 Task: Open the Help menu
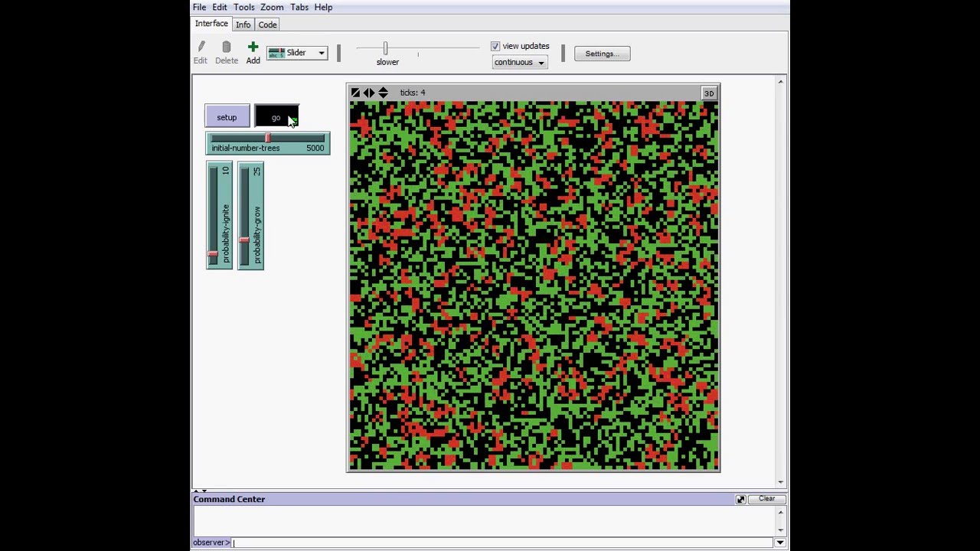pyautogui.click(x=323, y=7)
